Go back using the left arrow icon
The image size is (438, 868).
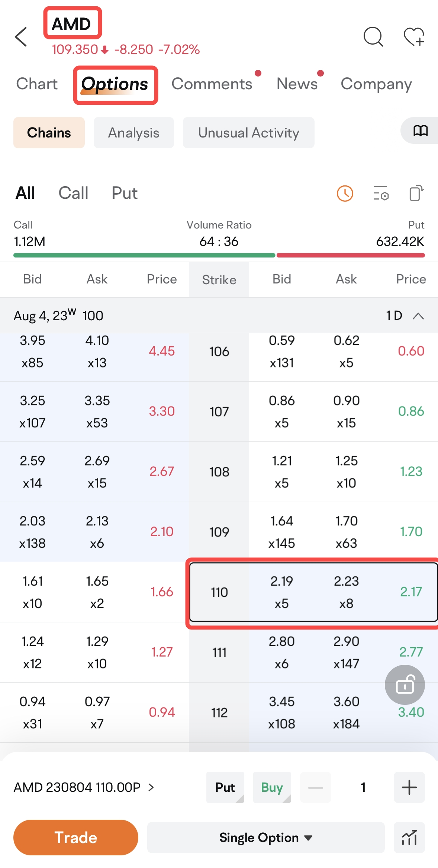21,37
